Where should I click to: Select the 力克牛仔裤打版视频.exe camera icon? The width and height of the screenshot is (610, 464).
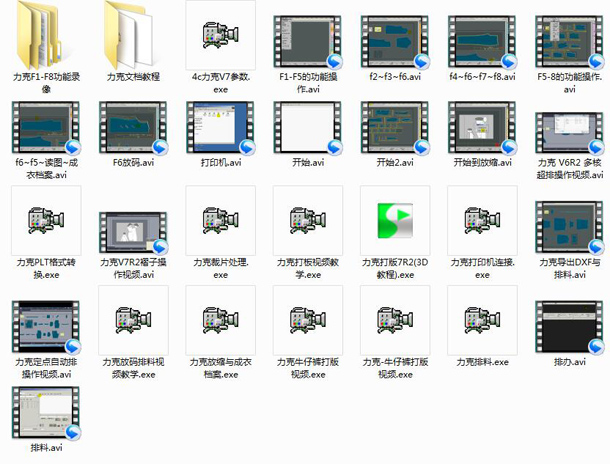coord(307,320)
